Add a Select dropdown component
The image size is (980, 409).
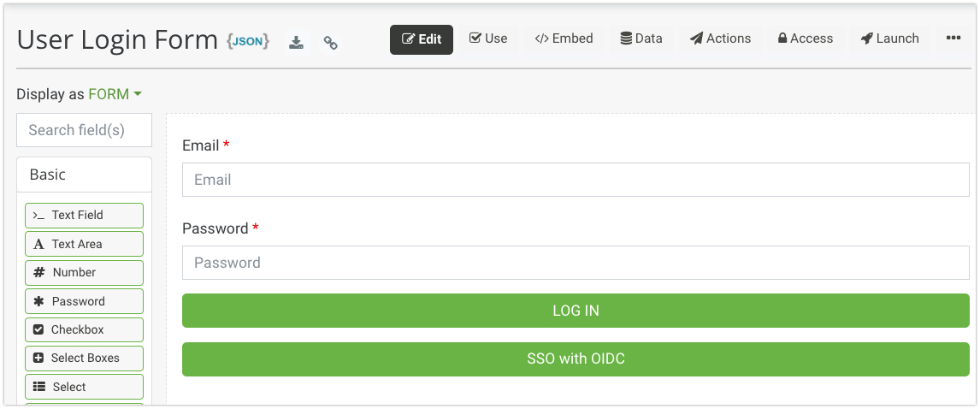click(84, 387)
